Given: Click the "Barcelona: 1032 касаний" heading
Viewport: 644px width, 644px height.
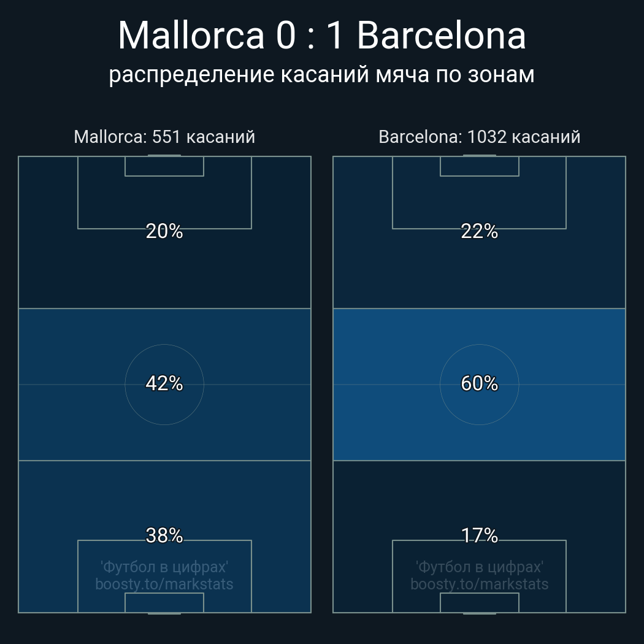Looking at the screenshot, I should coord(479,136).
